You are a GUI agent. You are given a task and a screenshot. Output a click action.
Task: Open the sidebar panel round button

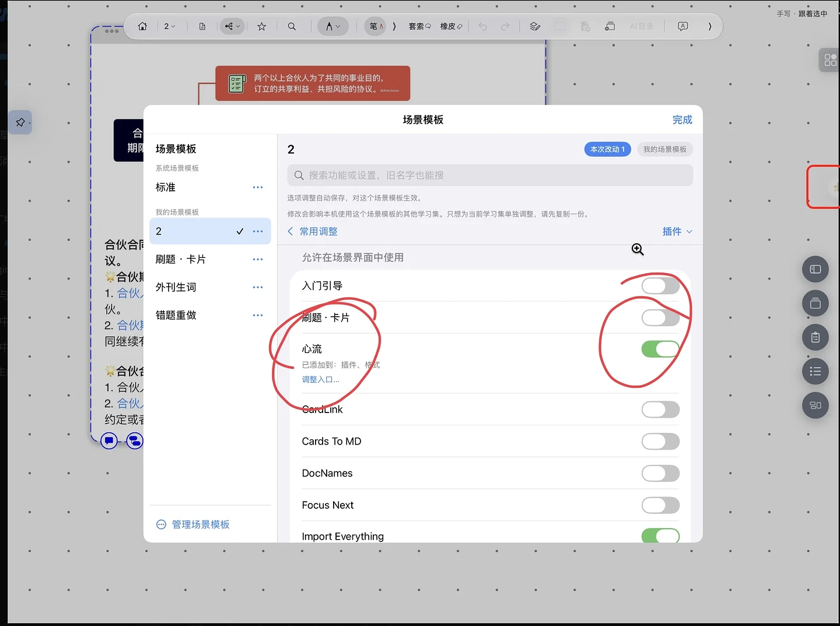(x=815, y=270)
